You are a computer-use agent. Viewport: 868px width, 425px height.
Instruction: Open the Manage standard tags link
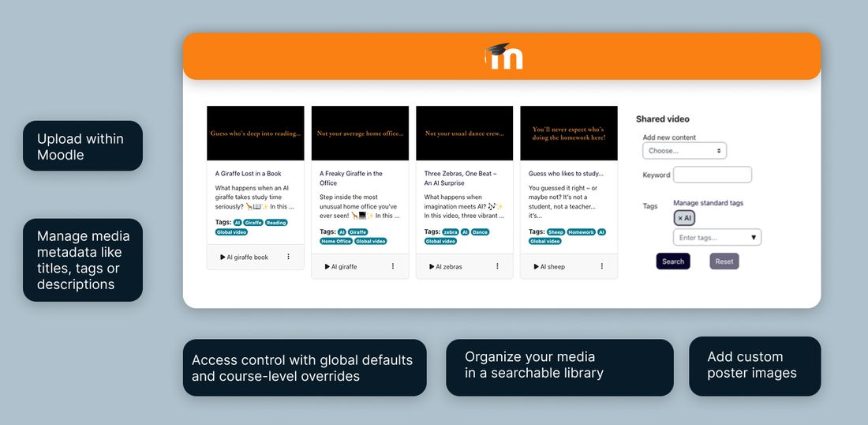(708, 203)
